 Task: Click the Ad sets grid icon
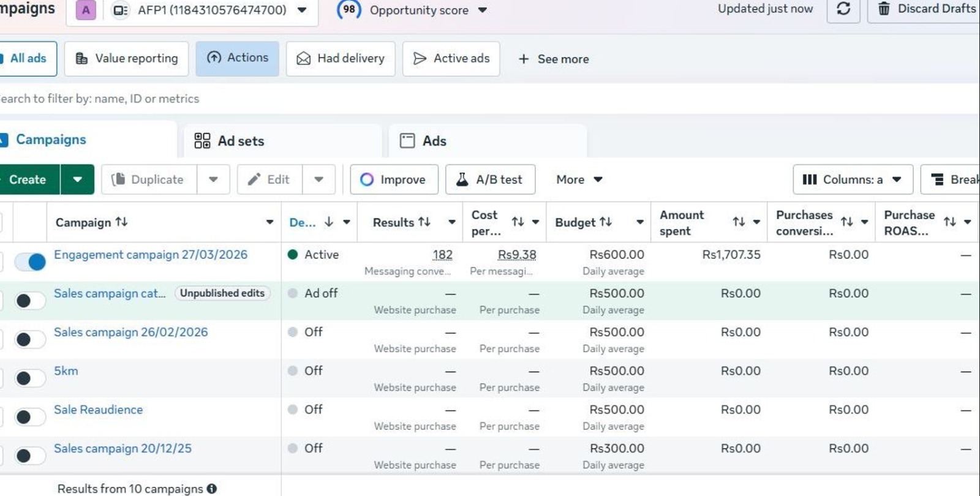(x=202, y=141)
